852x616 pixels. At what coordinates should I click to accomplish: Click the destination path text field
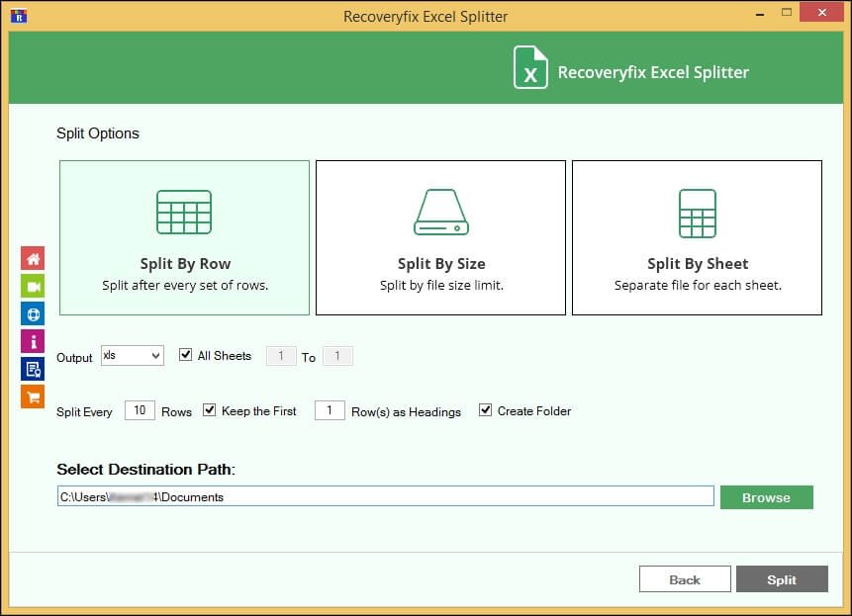(x=386, y=496)
